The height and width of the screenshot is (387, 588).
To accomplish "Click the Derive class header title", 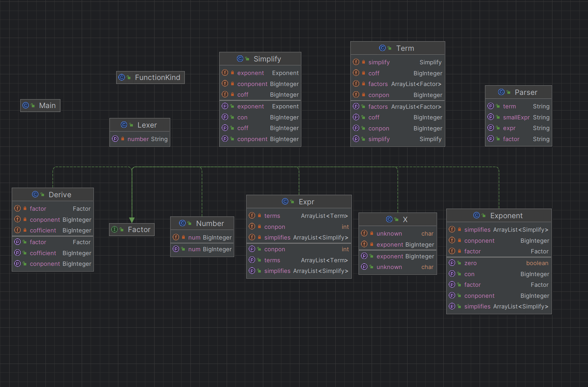I will coord(60,195).
